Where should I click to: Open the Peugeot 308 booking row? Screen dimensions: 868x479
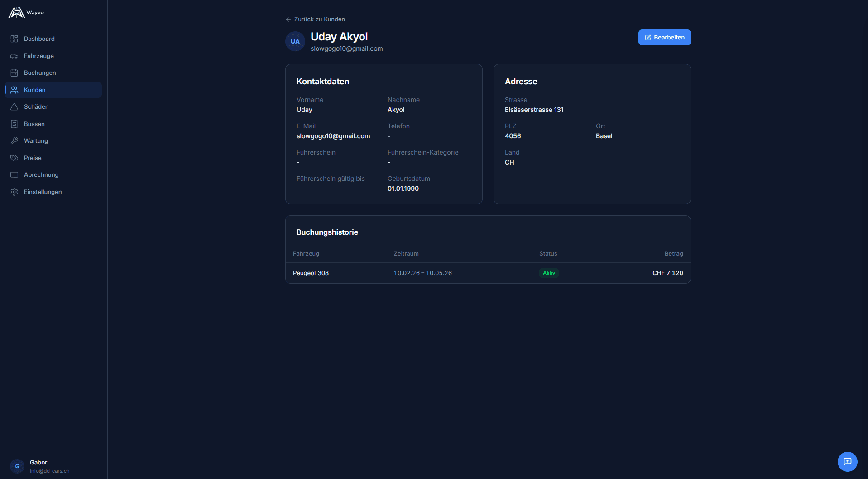point(311,273)
